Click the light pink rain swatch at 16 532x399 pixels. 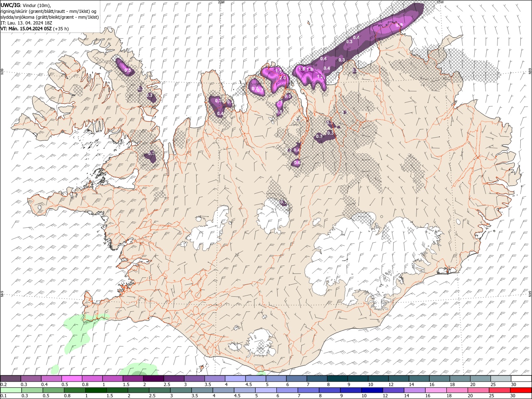coord(436,390)
